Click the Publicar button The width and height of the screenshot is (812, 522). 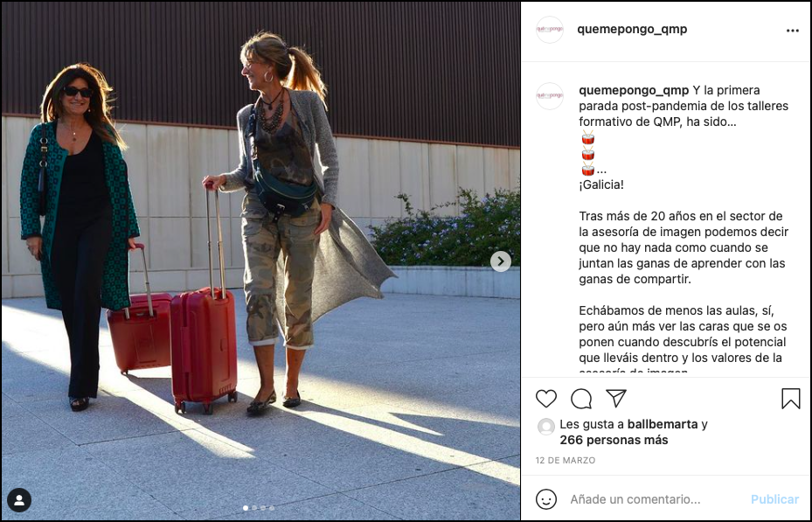click(774, 499)
